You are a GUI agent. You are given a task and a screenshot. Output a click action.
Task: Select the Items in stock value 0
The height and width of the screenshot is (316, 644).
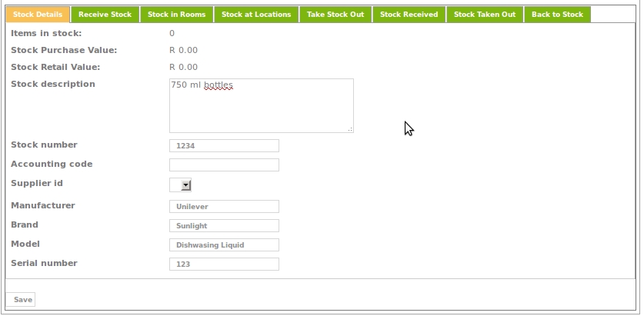click(x=172, y=33)
